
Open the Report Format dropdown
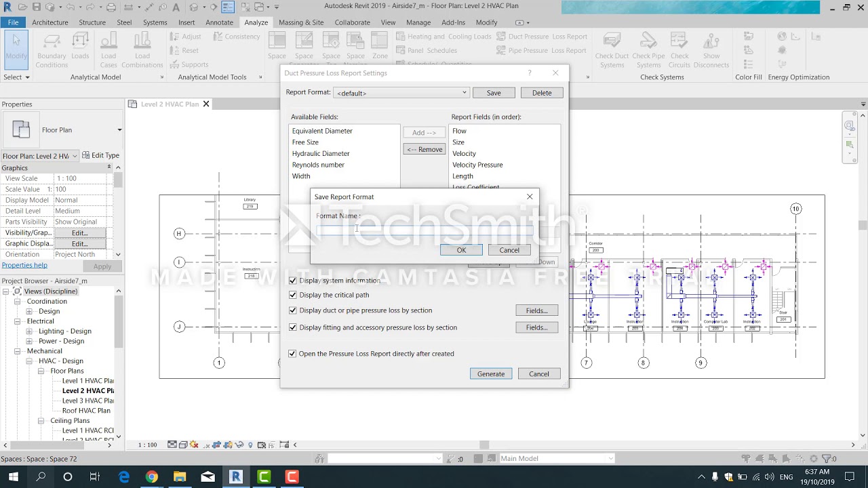[401, 93]
